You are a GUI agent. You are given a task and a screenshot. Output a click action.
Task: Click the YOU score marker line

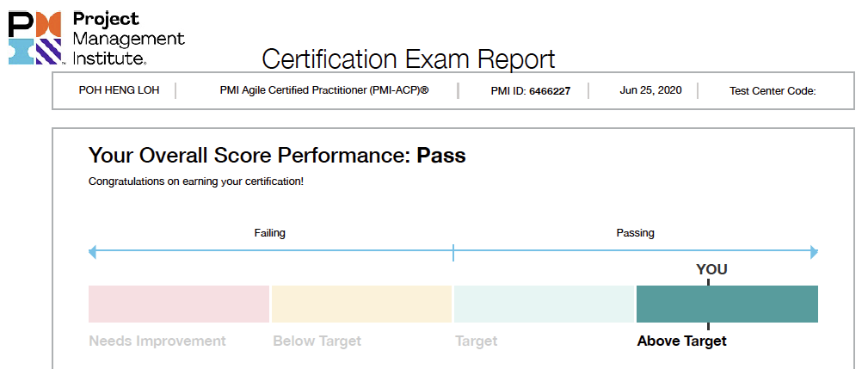pyautogui.click(x=708, y=304)
